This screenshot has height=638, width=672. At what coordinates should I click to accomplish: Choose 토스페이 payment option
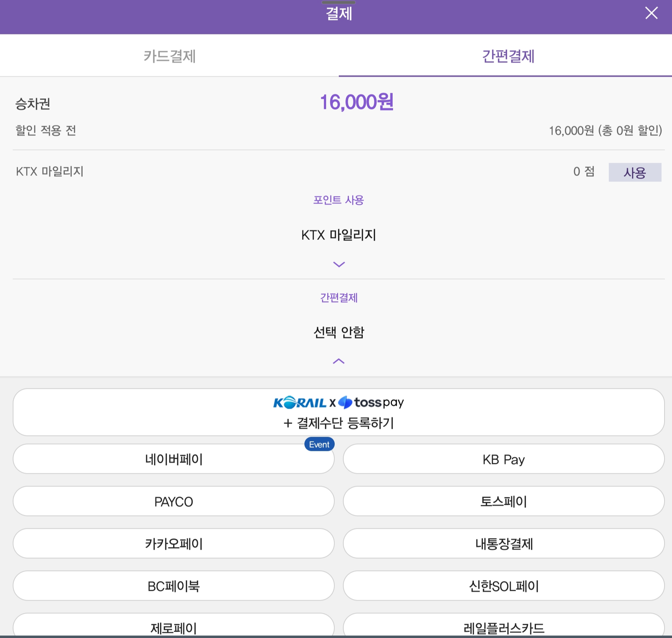[504, 501]
